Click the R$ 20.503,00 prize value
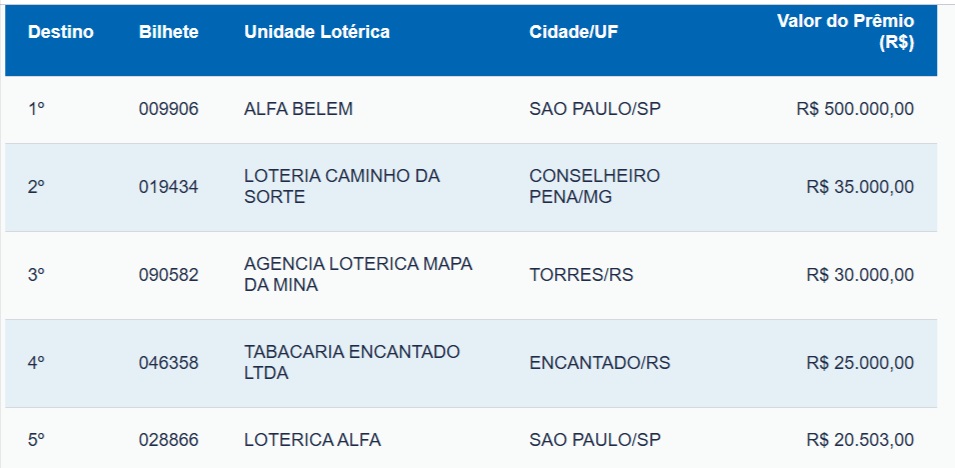This screenshot has height=468, width=955. click(860, 439)
